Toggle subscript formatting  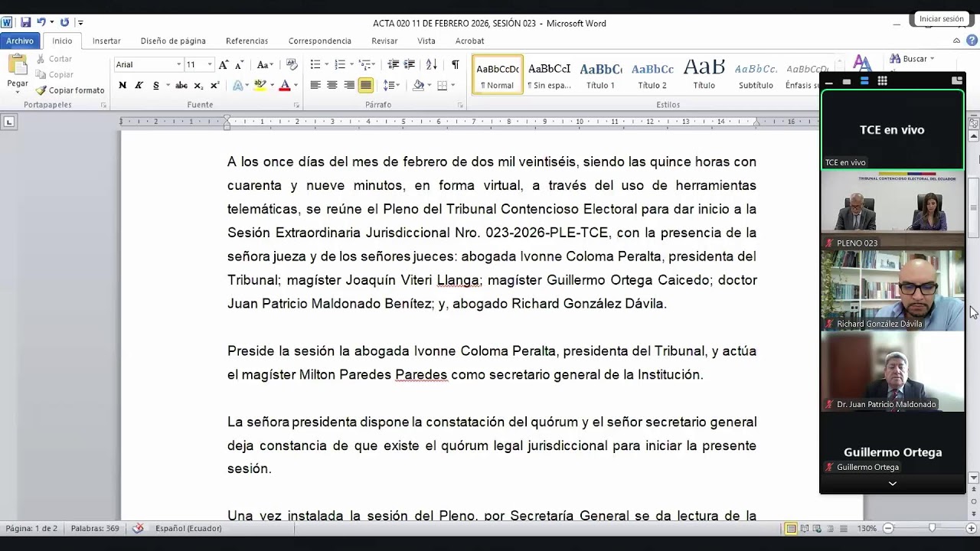[x=198, y=86]
